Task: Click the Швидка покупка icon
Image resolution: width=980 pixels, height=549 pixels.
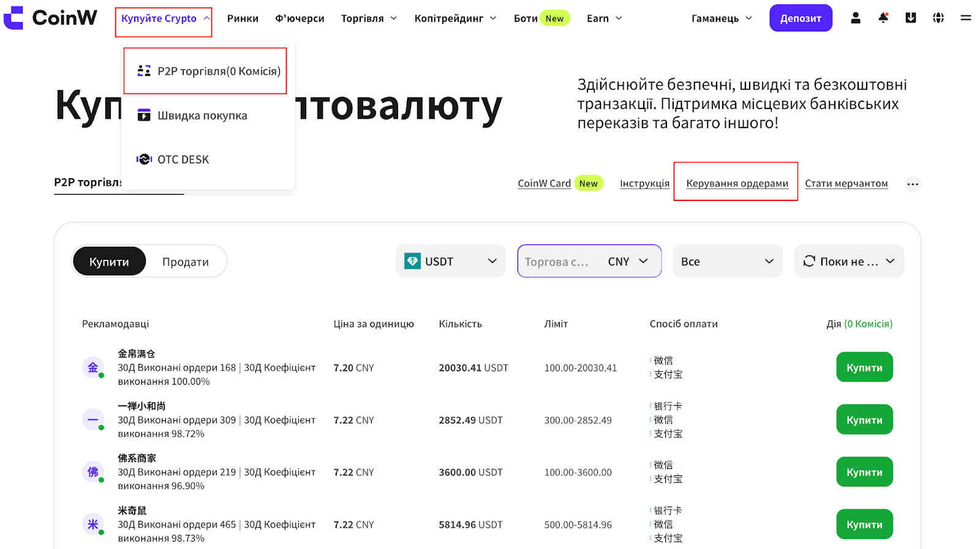Action: click(x=144, y=115)
